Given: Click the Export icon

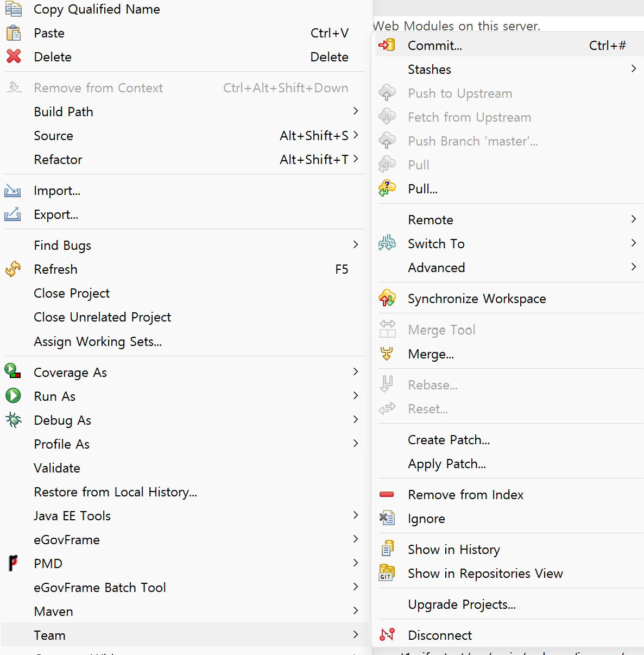Looking at the screenshot, I should click(13, 215).
